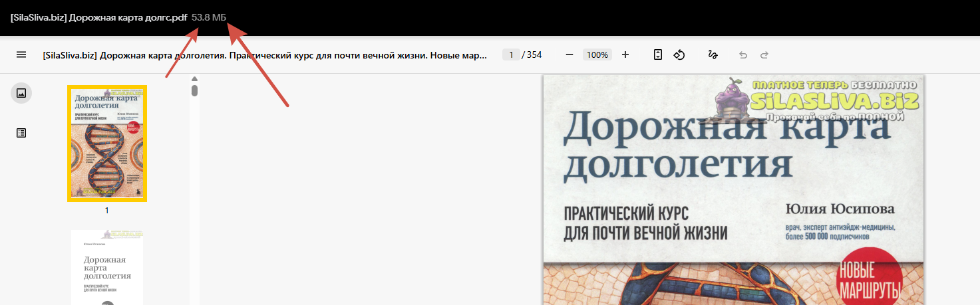
Task: Open the sidebar hamburger menu
Action: (21, 54)
